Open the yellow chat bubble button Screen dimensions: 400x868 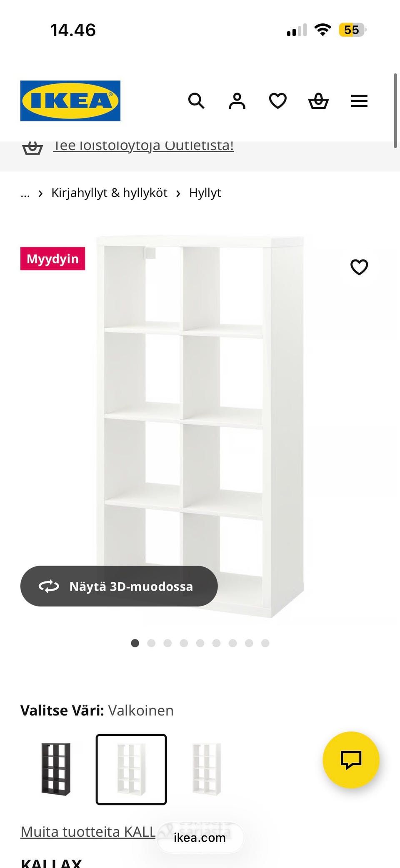351,760
